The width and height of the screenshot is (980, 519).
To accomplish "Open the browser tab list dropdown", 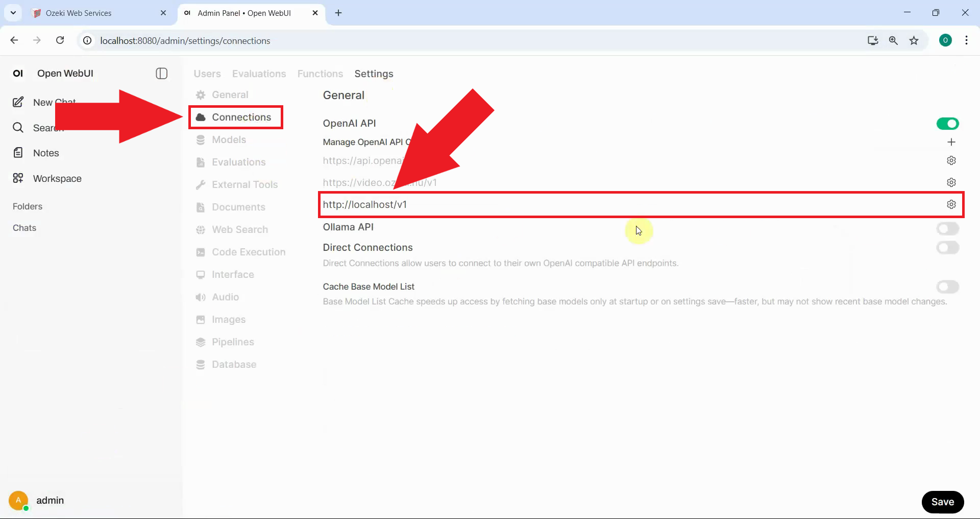I will pos(13,13).
